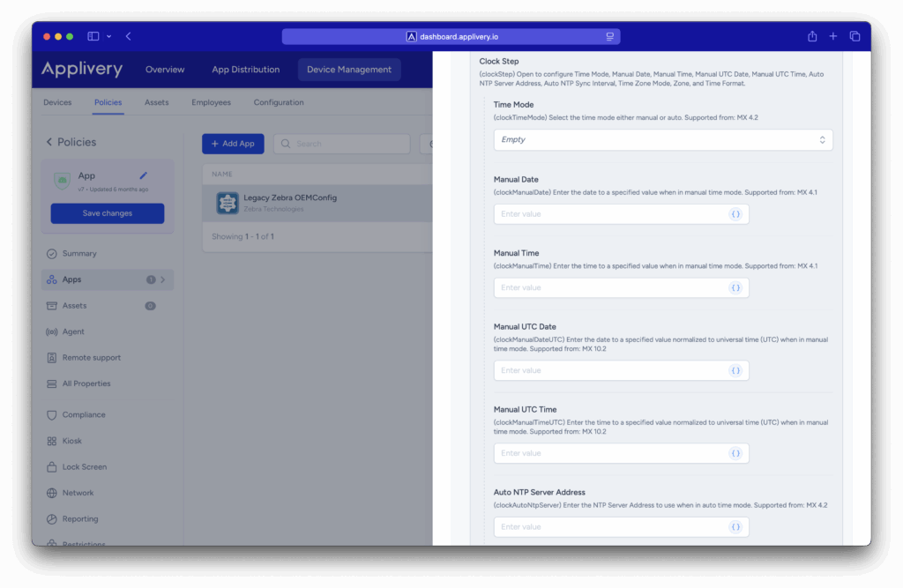Image resolution: width=903 pixels, height=588 pixels.
Task: Open the App Distribution menu
Action: point(245,70)
